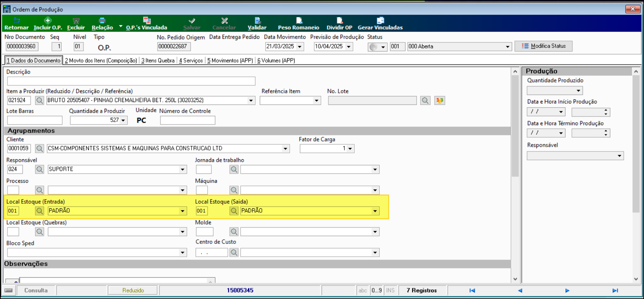The width and height of the screenshot is (644, 299).
Task: Expand Item a Produzir description dropdown
Action: (x=251, y=101)
